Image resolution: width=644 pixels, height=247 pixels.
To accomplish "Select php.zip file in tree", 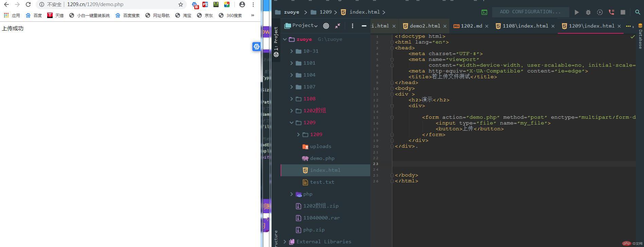I will click(314, 230).
